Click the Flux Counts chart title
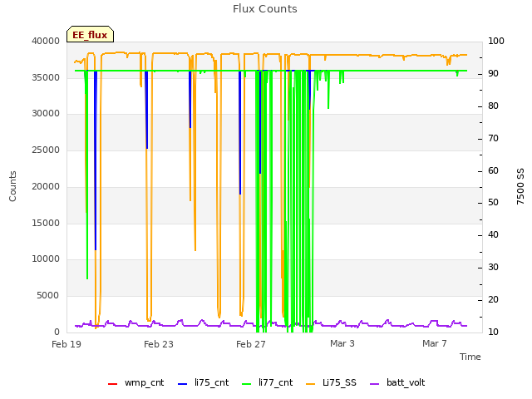 265,9
